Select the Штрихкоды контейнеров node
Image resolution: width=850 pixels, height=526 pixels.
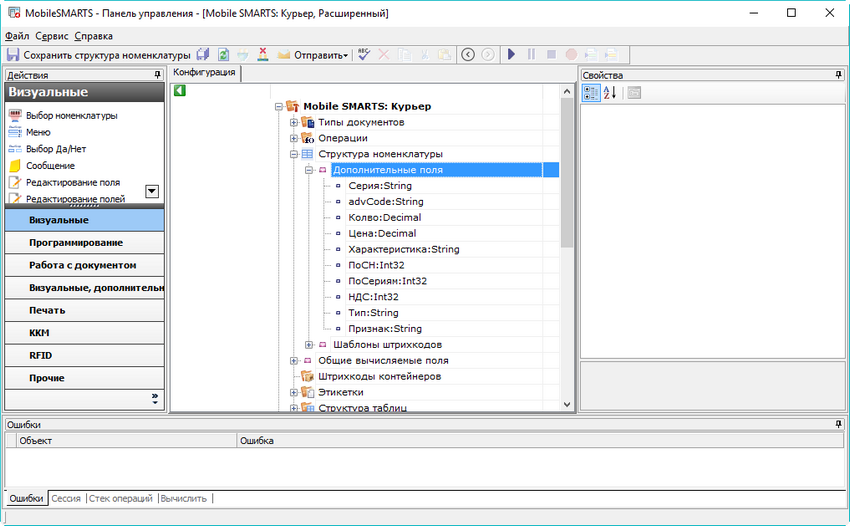click(x=379, y=376)
